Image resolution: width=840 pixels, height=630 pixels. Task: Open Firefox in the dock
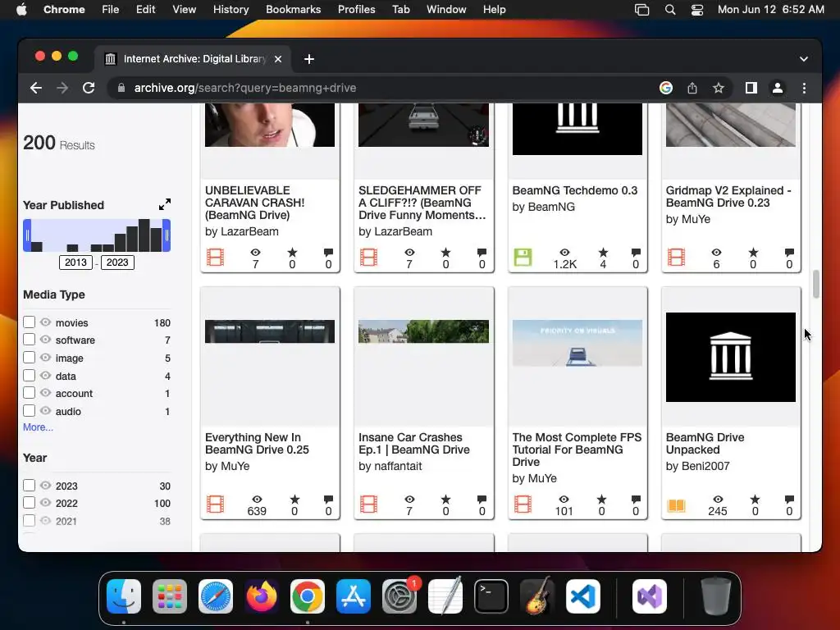262,596
